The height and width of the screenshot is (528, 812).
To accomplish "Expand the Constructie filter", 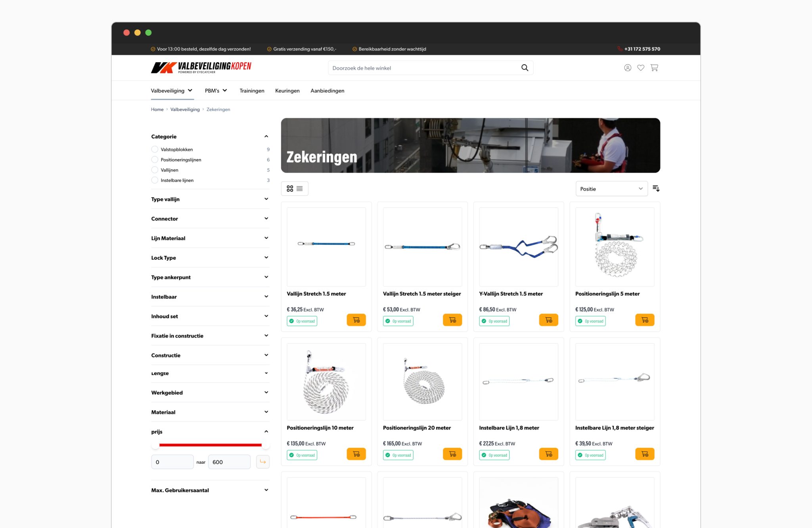I will [x=210, y=355].
